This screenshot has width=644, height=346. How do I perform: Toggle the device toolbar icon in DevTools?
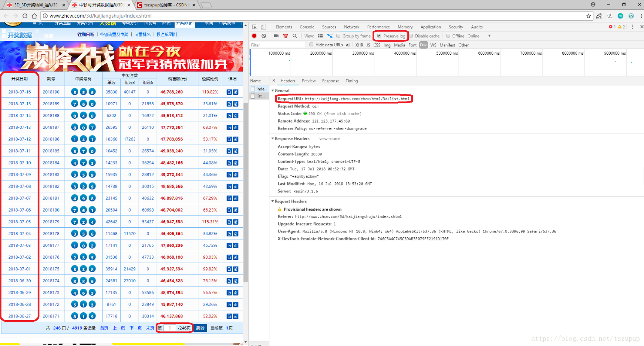tap(263, 27)
